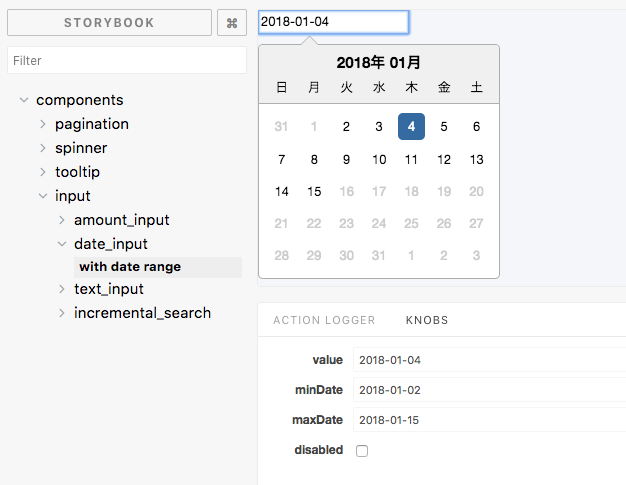Pick day 13 in the calendar

point(476,160)
